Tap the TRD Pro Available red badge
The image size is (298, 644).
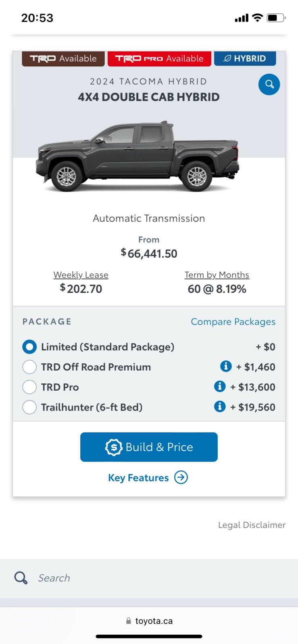(x=159, y=58)
